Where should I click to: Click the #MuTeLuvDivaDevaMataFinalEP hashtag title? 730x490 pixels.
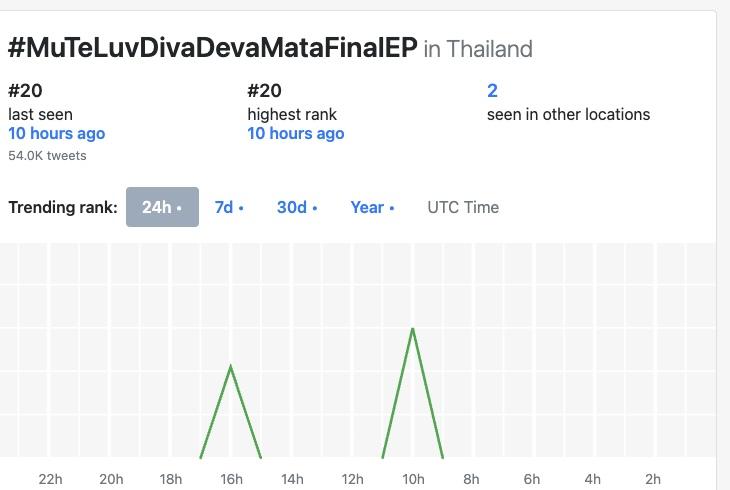pyautogui.click(x=212, y=48)
